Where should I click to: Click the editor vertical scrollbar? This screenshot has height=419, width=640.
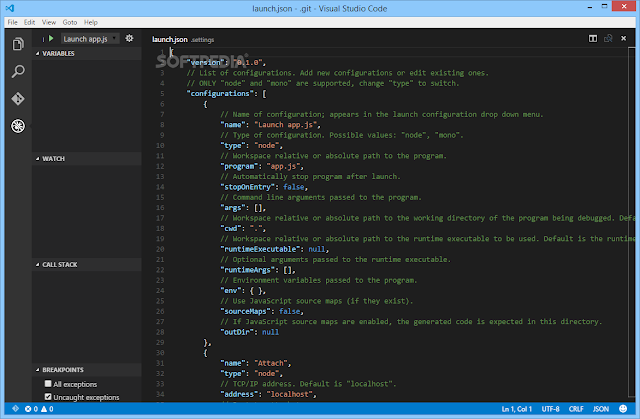(x=632, y=224)
